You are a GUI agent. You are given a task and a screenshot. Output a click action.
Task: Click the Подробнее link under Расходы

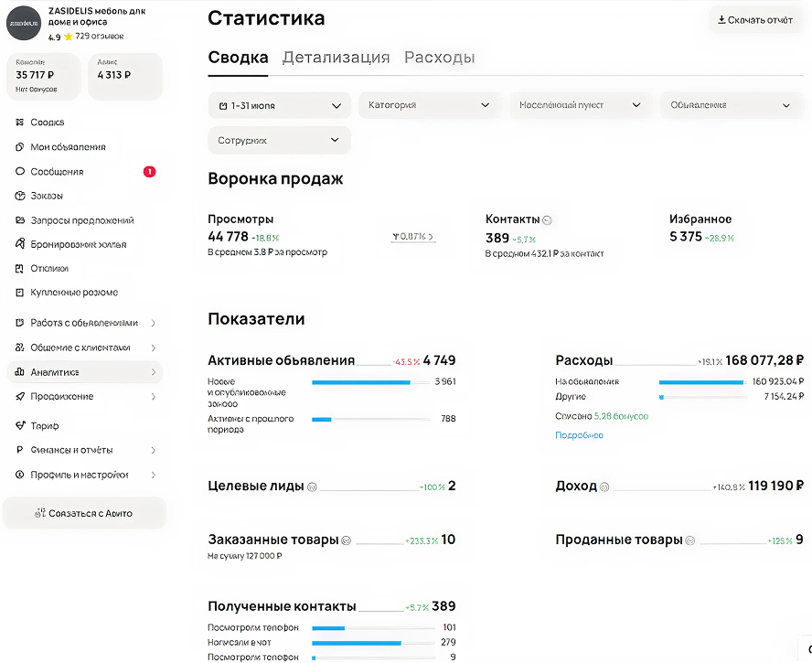[x=579, y=435]
